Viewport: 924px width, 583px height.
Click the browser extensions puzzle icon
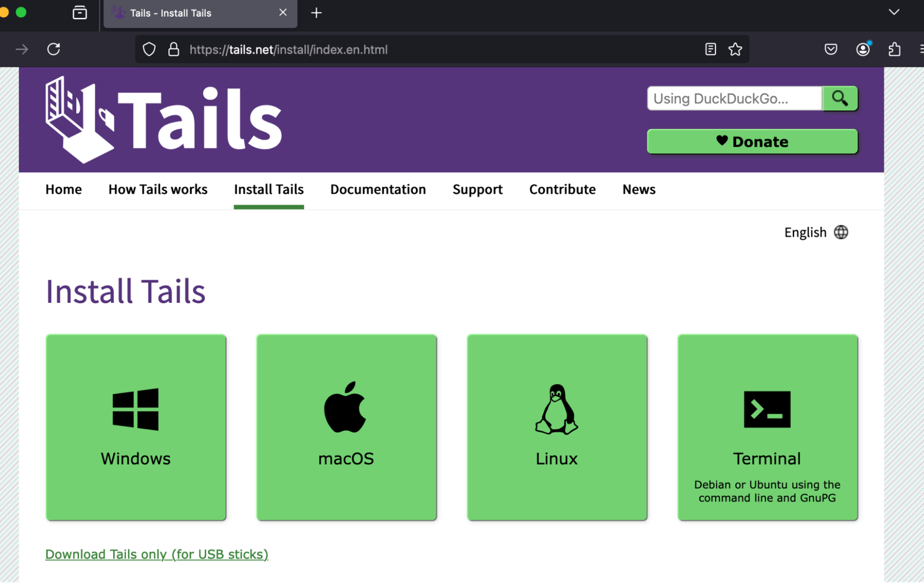coord(894,49)
